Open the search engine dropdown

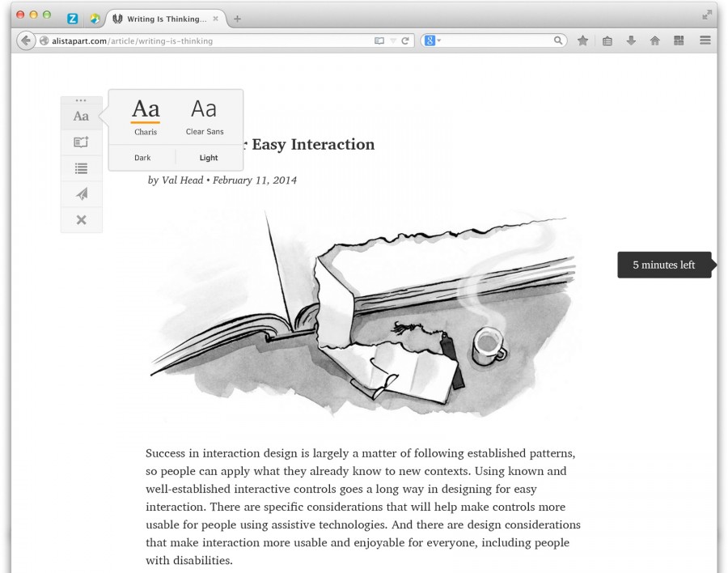click(434, 40)
